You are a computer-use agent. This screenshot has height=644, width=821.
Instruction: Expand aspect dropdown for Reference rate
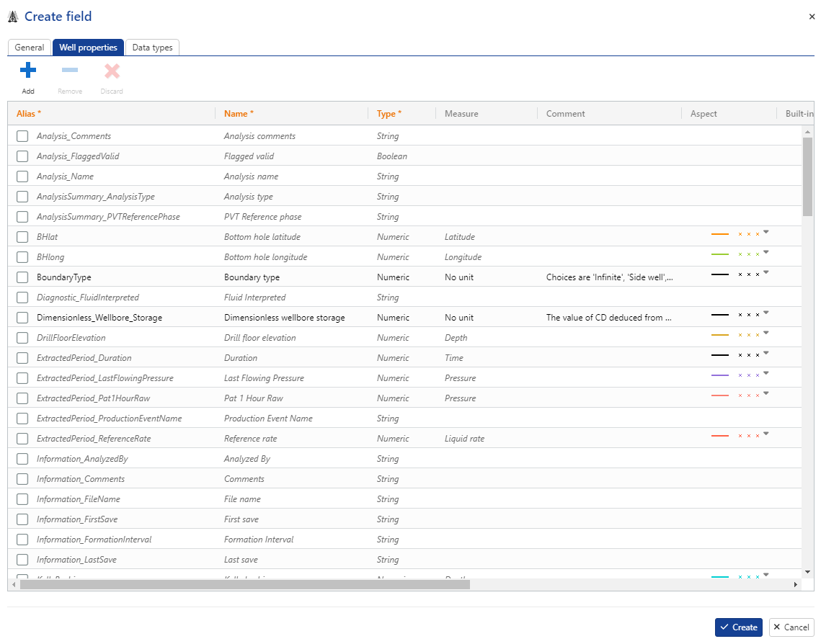point(766,433)
